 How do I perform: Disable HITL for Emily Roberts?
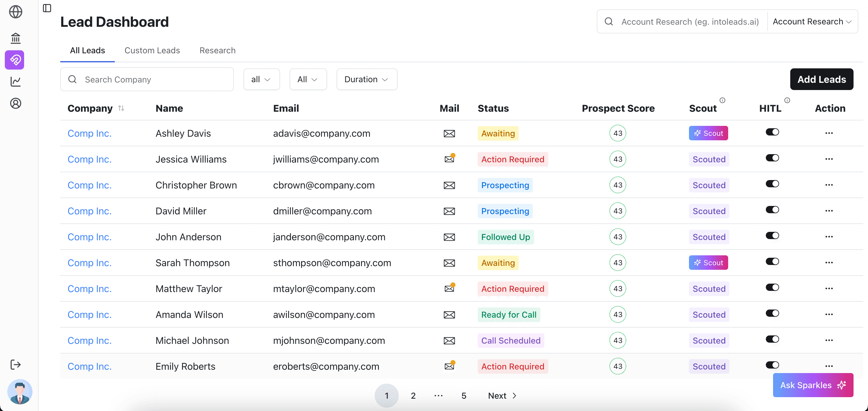(x=772, y=365)
